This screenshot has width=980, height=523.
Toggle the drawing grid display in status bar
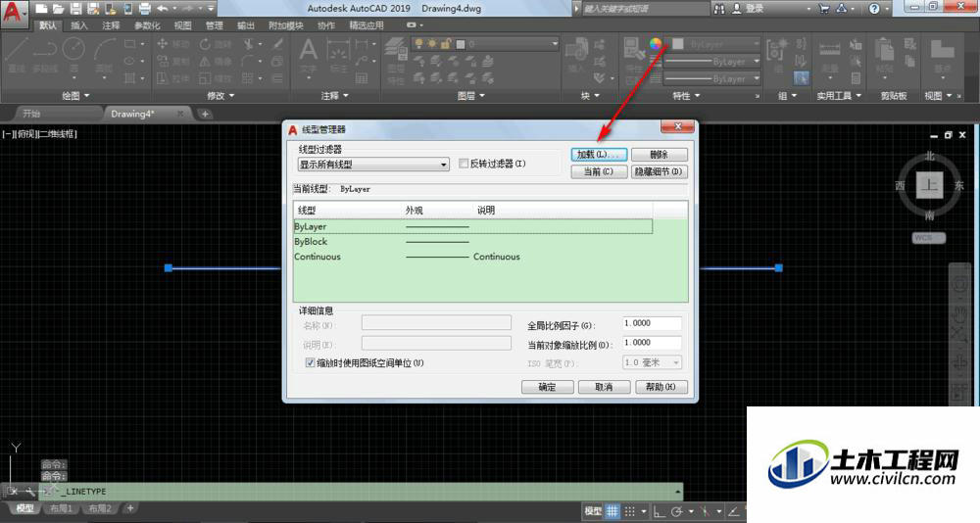tap(612, 510)
